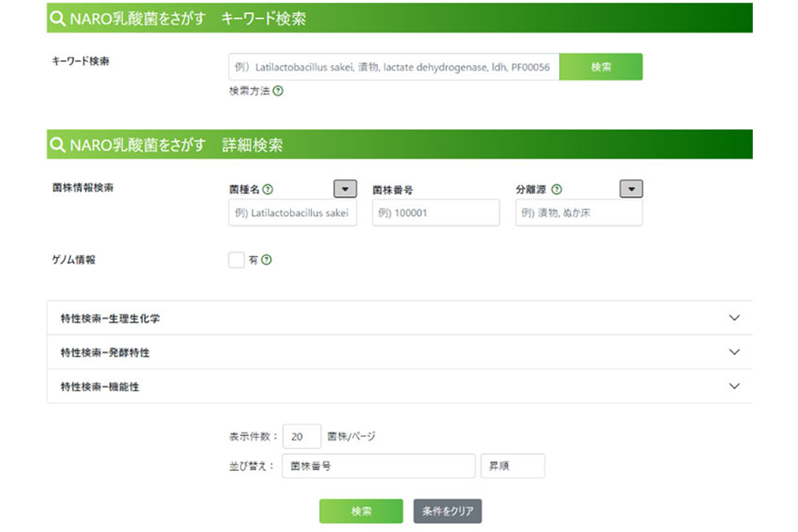Click the NARO乳酸菌をさがす 詳細検索 heading

pos(176,144)
